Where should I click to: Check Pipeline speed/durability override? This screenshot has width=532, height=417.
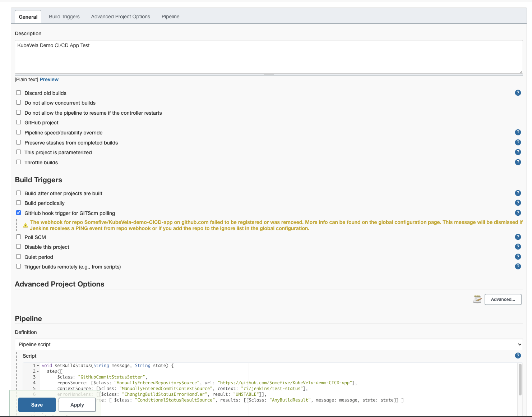click(x=19, y=132)
